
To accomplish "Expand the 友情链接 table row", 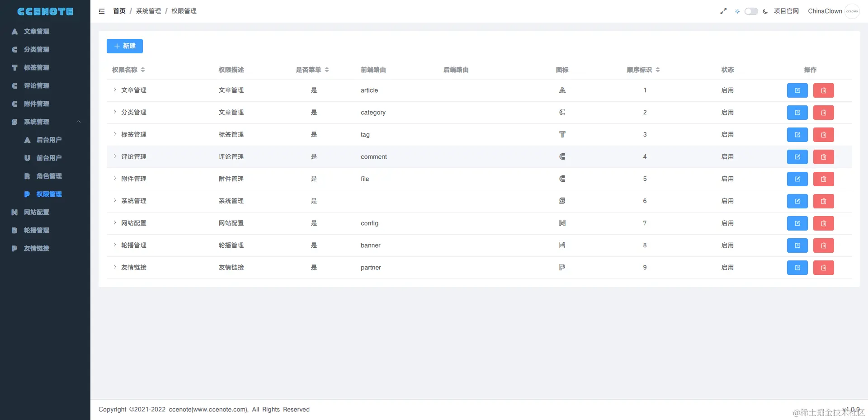I will [115, 267].
